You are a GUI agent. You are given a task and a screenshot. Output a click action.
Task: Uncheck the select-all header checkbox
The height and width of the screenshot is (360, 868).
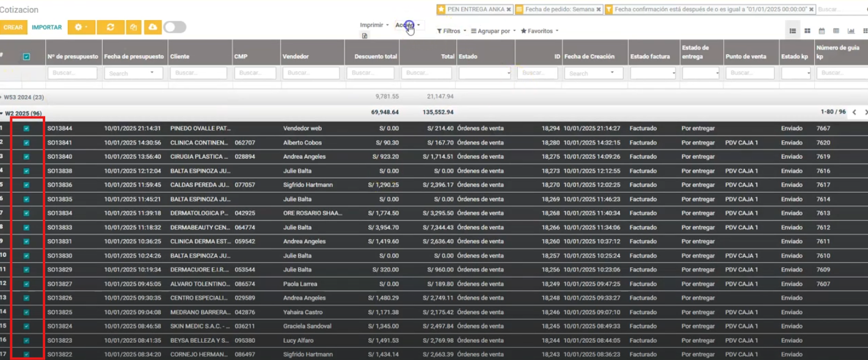pyautogui.click(x=26, y=57)
